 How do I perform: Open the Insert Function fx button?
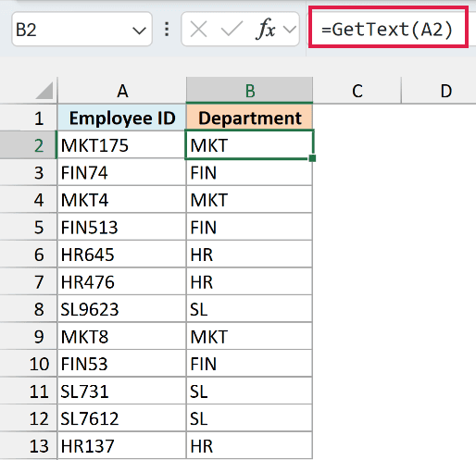265,29
